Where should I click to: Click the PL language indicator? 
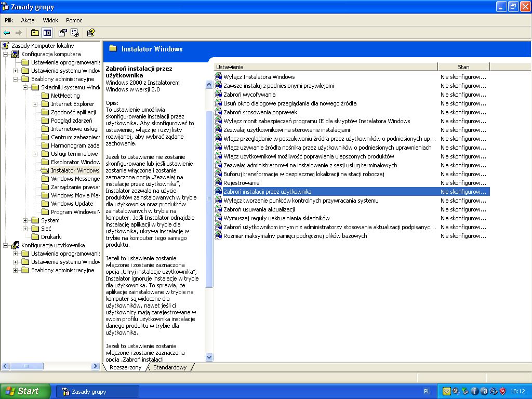(x=427, y=391)
